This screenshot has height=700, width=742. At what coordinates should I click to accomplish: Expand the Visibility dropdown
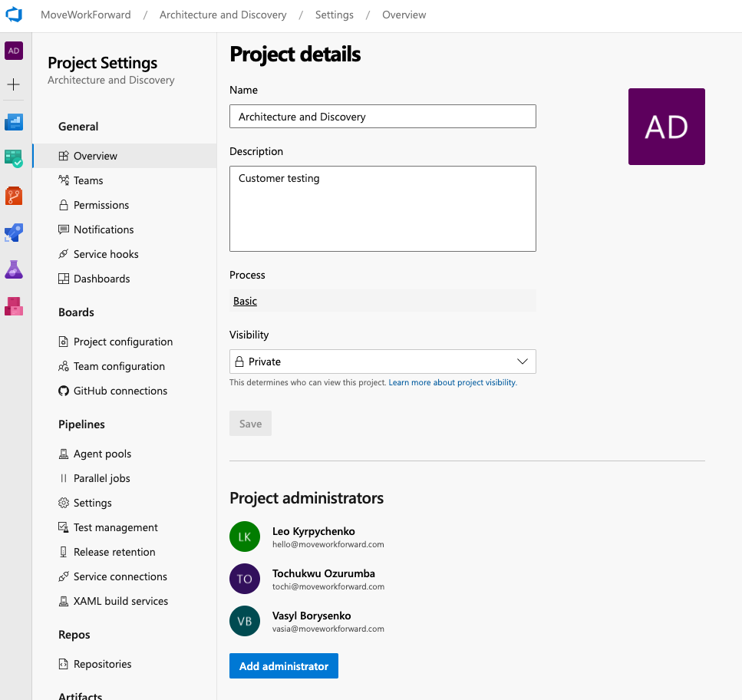click(382, 362)
